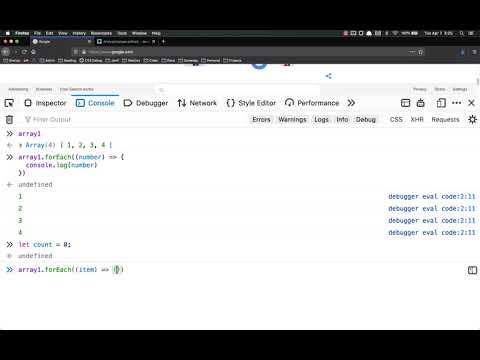The height and width of the screenshot is (360, 480).
Task: Toggle Requests filter
Action: [445, 119]
